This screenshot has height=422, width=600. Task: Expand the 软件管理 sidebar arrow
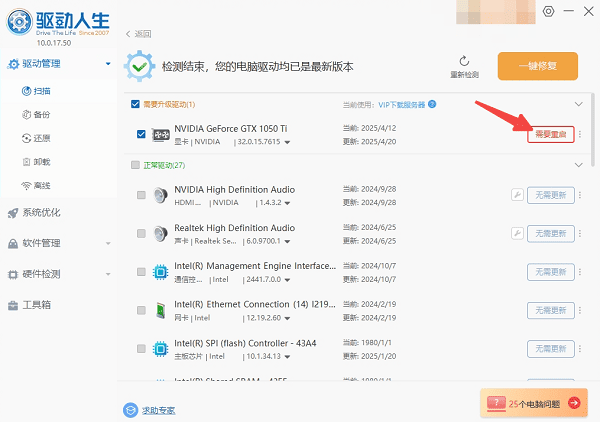108,243
